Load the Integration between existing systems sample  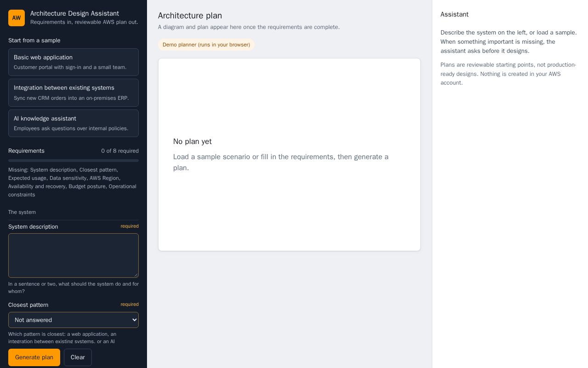click(73, 92)
